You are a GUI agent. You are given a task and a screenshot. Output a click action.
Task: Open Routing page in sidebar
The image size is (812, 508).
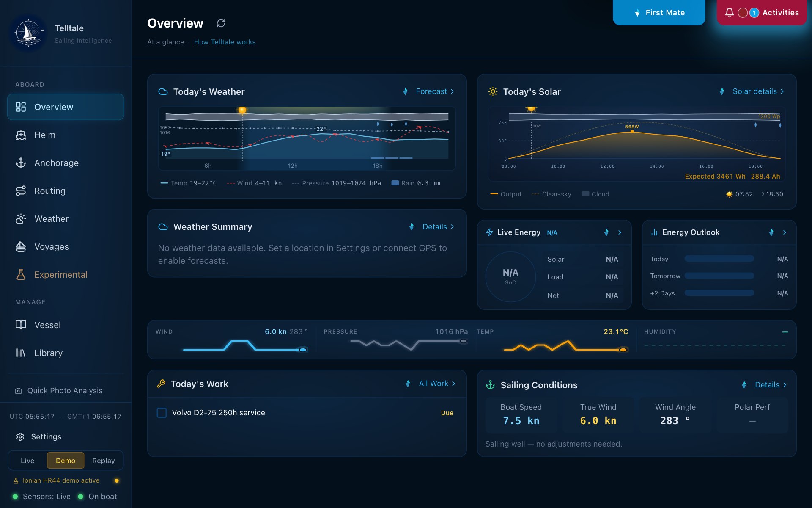point(66,191)
